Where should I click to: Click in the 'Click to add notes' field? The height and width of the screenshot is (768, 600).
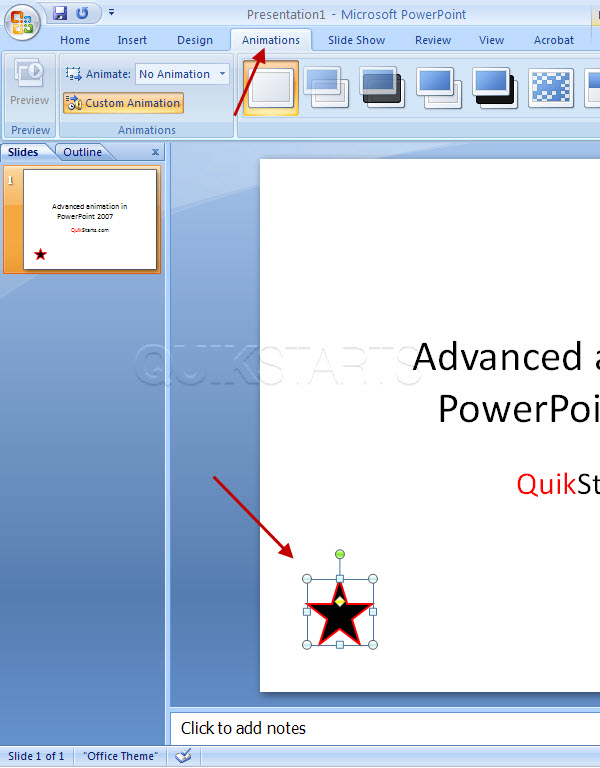385,728
